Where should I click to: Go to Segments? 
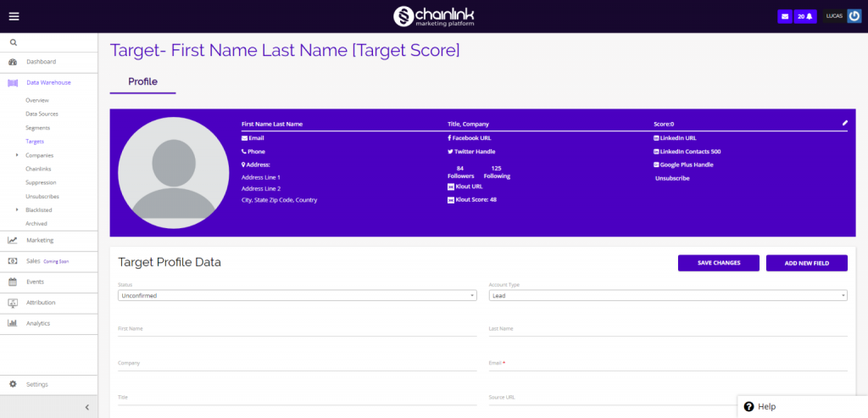pos(37,128)
